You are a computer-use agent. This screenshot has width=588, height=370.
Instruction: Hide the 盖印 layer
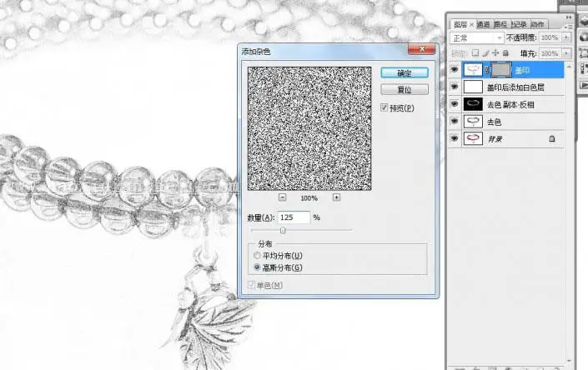point(454,70)
